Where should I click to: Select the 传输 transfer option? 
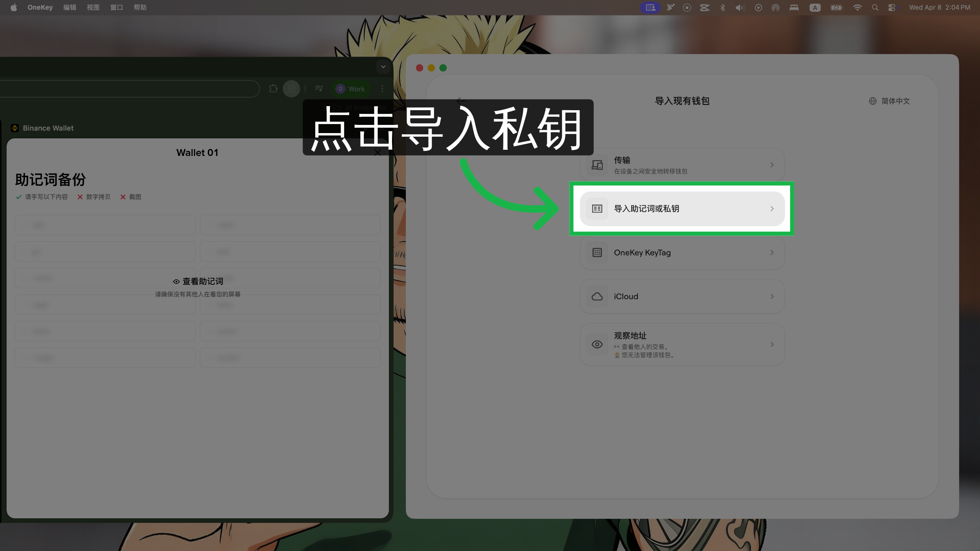click(x=682, y=165)
